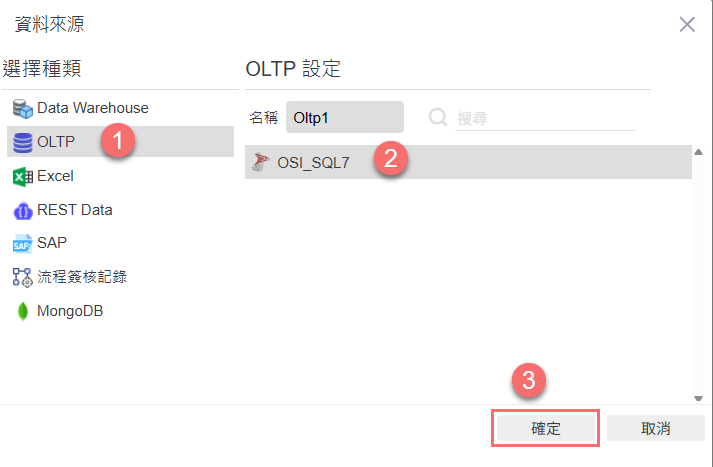Choose the MongoDB source type label
The height and width of the screenshot is (467, 713).
70,311
